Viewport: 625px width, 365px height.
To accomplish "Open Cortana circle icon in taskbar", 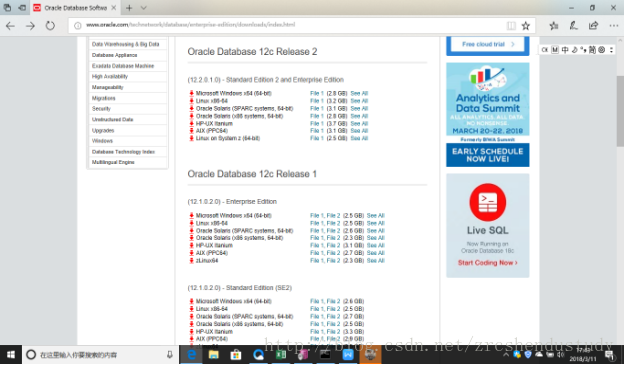I will tap(31, 355).
